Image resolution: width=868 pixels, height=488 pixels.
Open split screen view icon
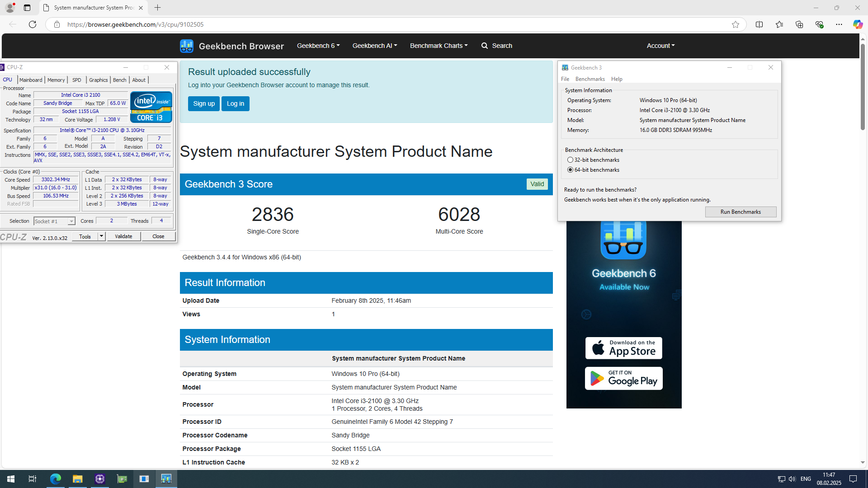pos(759,24)
